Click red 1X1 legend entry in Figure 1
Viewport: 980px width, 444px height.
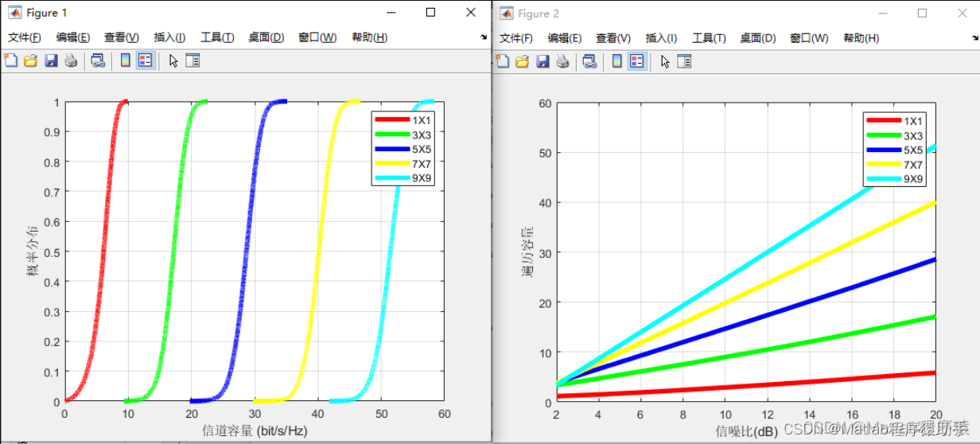(x=403, y=120)
